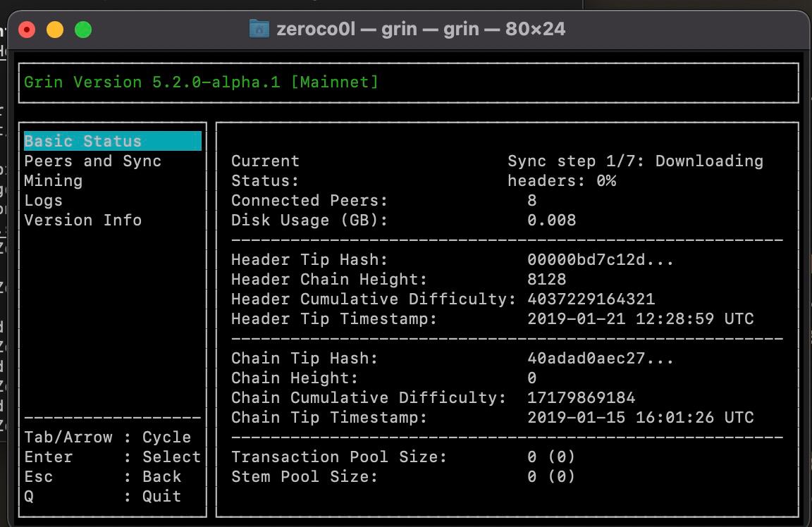Click the hash value 00000bd7c12d...

tap(601, 259)
